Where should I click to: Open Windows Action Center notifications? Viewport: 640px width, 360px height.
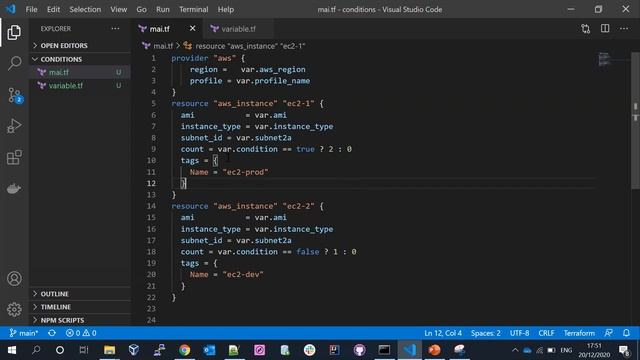pyautogui.click(x=624, y=350)
